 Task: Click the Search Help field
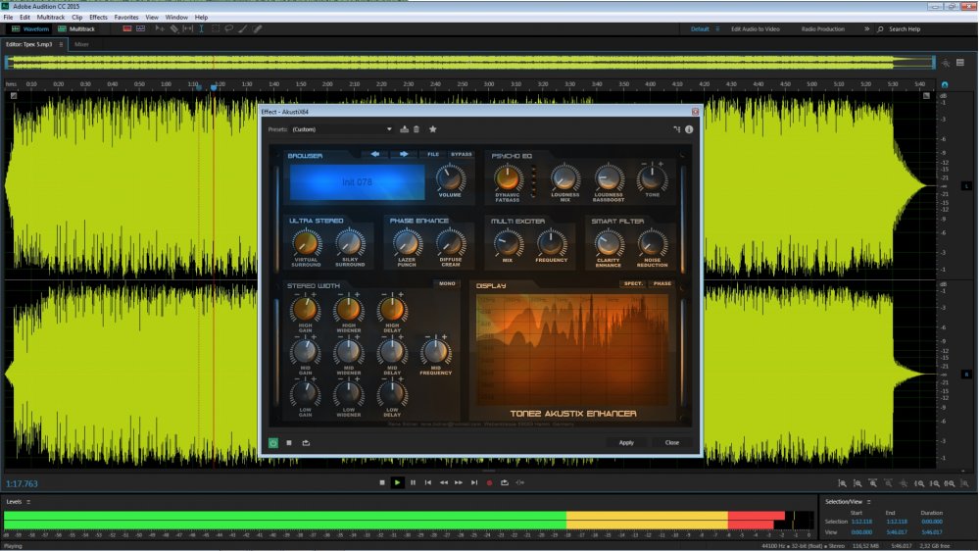click(905, 28)
